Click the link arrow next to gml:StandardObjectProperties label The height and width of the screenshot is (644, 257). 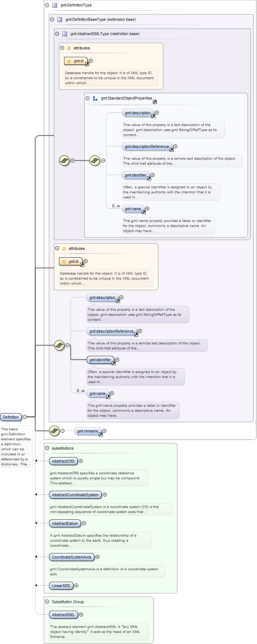click(x=155, y=102)
